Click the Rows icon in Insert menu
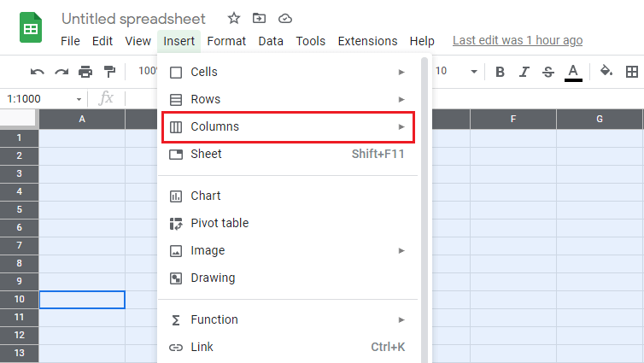Screen dimensions: 644x363 (176, 99)
